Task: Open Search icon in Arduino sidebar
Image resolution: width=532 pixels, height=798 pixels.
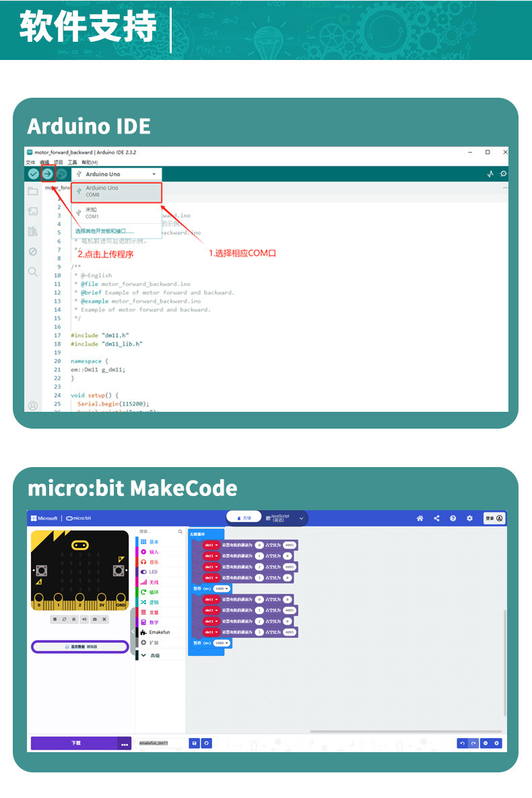Action: pyautogui.click(x=33, y=272)
